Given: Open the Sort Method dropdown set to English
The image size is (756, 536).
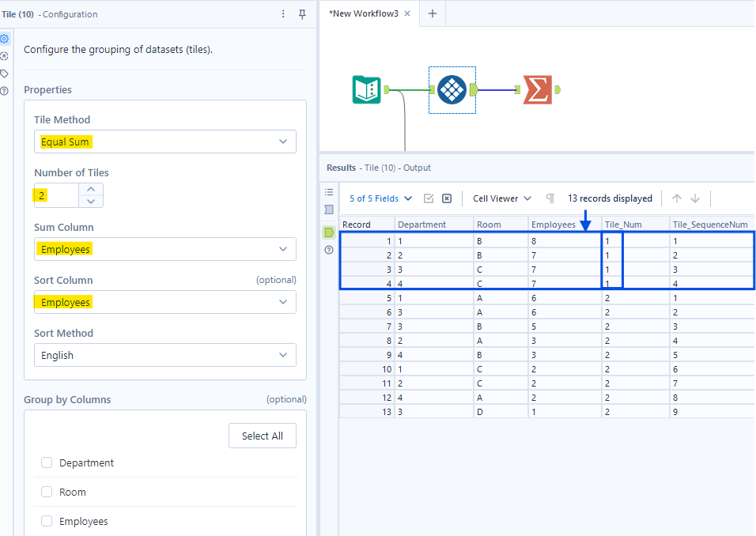Looking at the screenshot, I should 165,355.
